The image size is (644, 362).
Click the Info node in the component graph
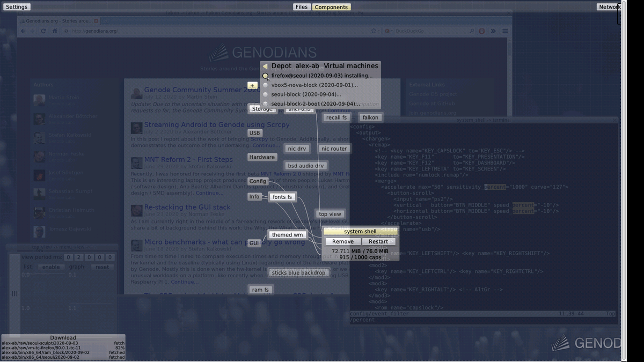254,197
